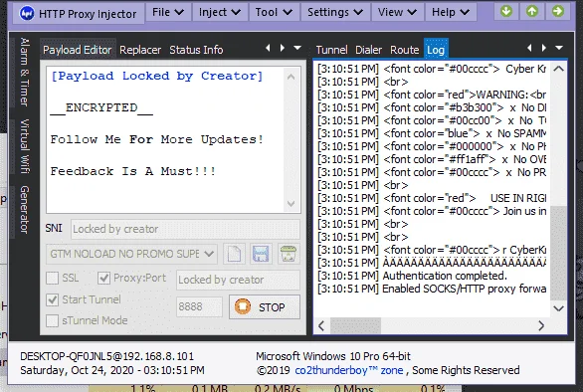Click the save floppy disk icon
The height and width of the screenshot is (392, 583).
(261, 254)
